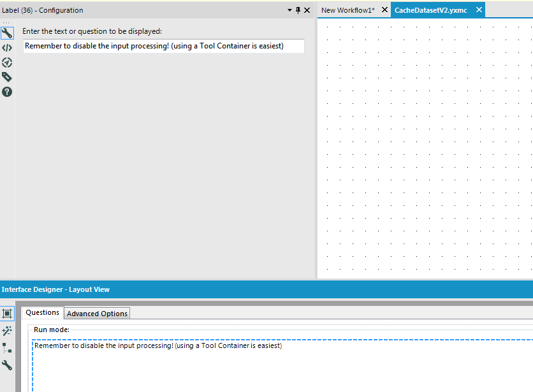Image resolution: width=533 pixels, height=392 pixels.
Task: Click the 'Enter the text or question' label
Action: pyautogui.click(x=92, y=31)
